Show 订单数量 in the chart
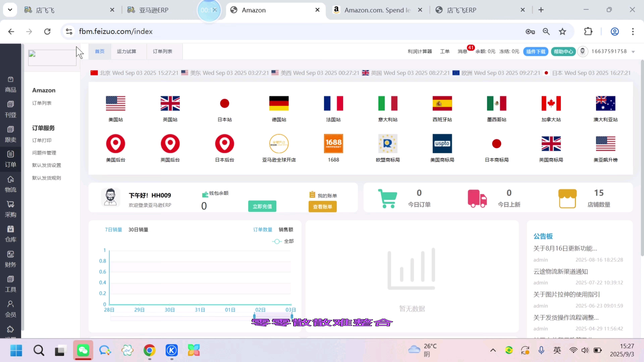The image size is (644, 362). 263,230
